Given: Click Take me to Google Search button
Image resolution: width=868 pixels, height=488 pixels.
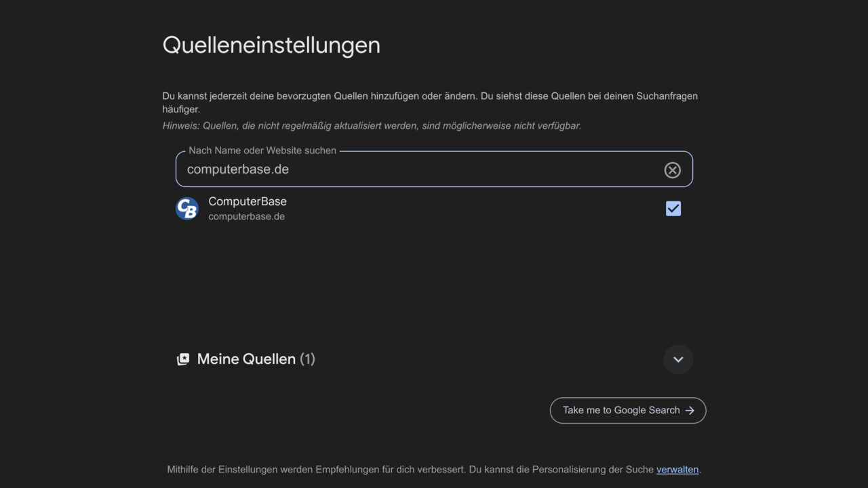Looking at the screenshot, I should point(628,410).
